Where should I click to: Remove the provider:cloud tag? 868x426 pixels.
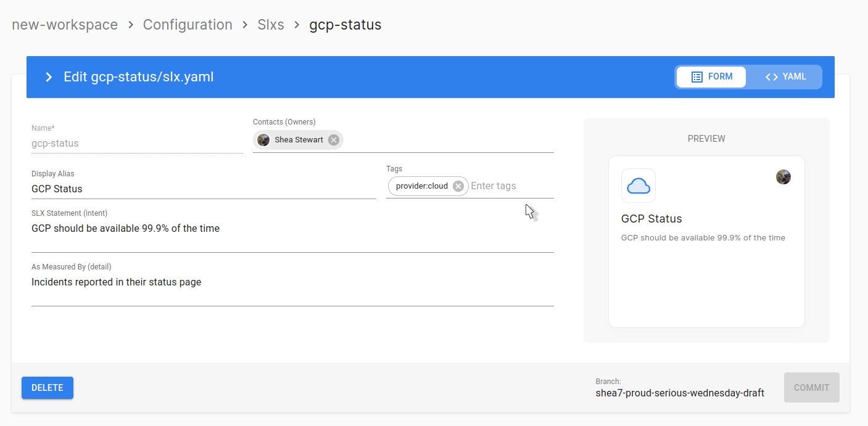tap(458, 186)
